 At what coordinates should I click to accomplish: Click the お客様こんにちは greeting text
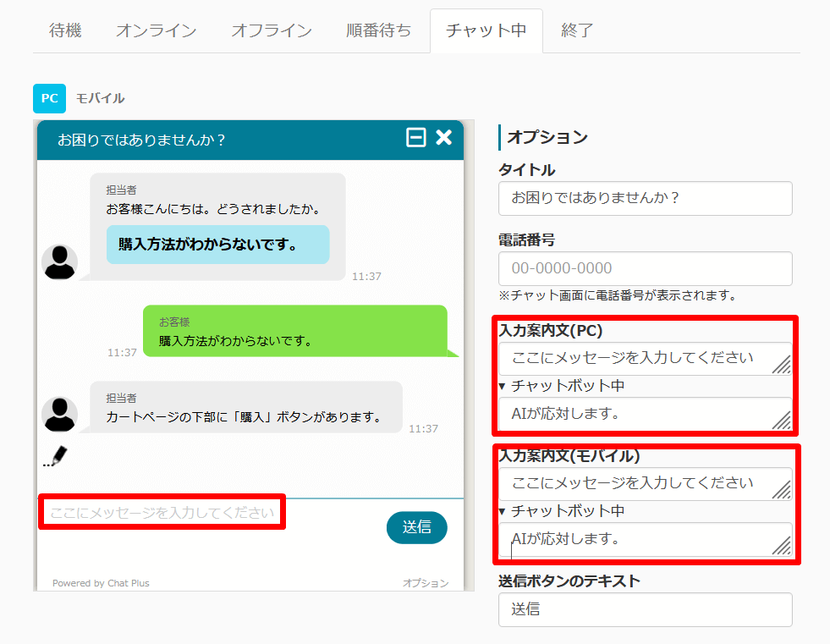pos(214,209)
